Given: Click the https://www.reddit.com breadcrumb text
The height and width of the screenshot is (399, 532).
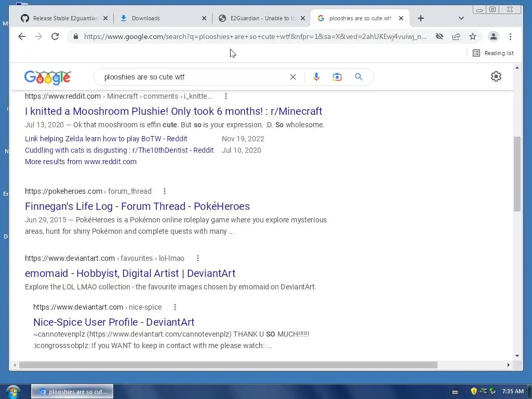Looking at the screenshot, I should 63,96.
